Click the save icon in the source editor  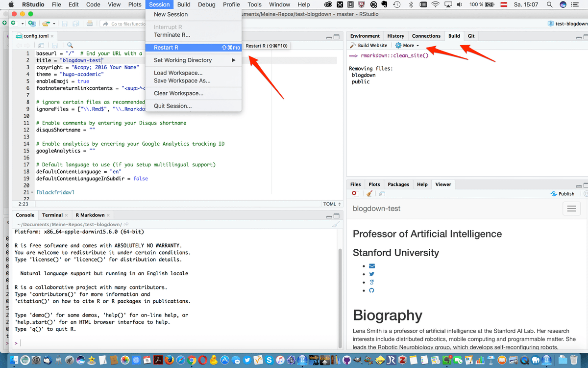tap(54, 45)
